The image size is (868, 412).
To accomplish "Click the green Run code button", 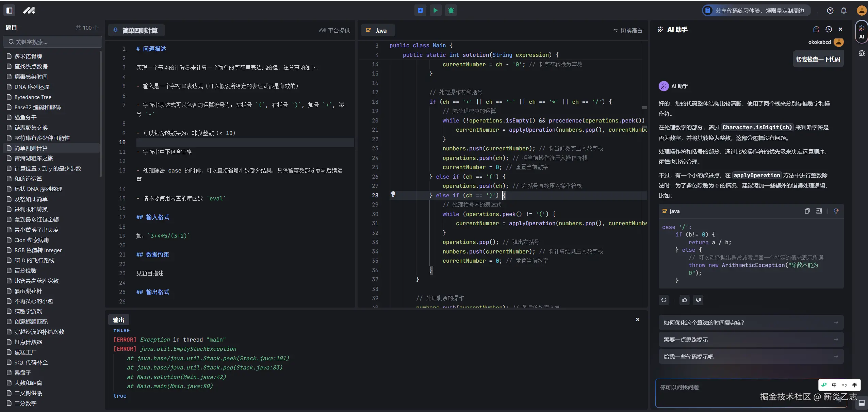I will (435, 11).
